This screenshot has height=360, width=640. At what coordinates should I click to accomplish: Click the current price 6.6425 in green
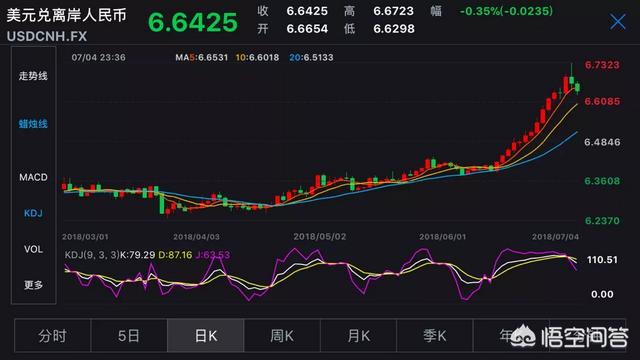point(193,22)
